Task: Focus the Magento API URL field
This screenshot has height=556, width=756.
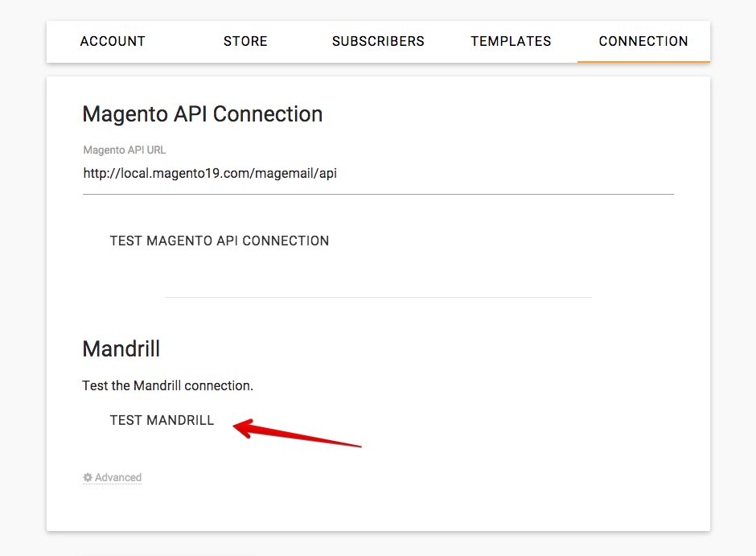Action: (x=378, y=173)
